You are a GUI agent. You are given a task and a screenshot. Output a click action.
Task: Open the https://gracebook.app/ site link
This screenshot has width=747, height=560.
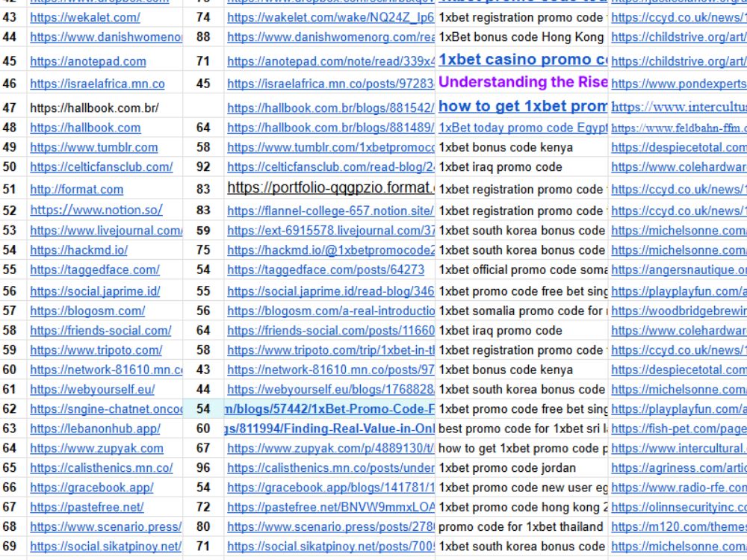[91, 488]
